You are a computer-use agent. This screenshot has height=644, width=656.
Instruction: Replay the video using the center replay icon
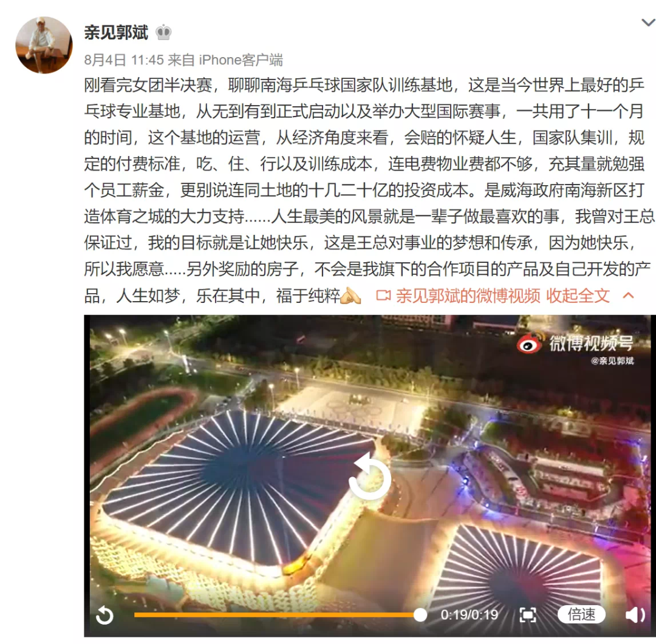tap(369, 477)
